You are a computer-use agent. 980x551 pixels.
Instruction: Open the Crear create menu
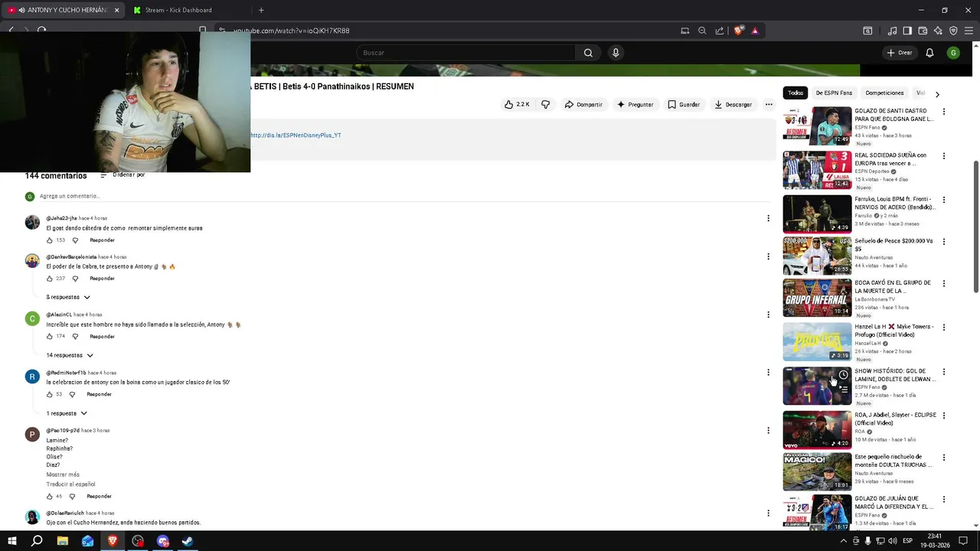pyautogui.click(x=900, y=53)
